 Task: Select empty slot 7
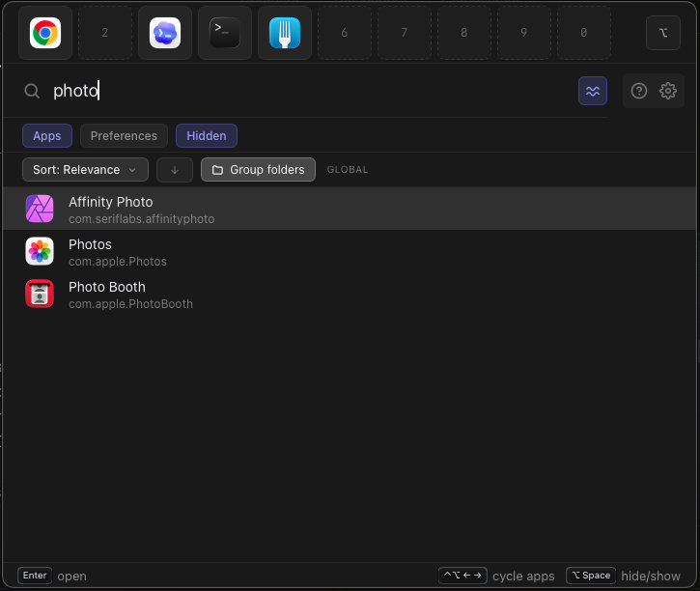[x=404, y=33]
